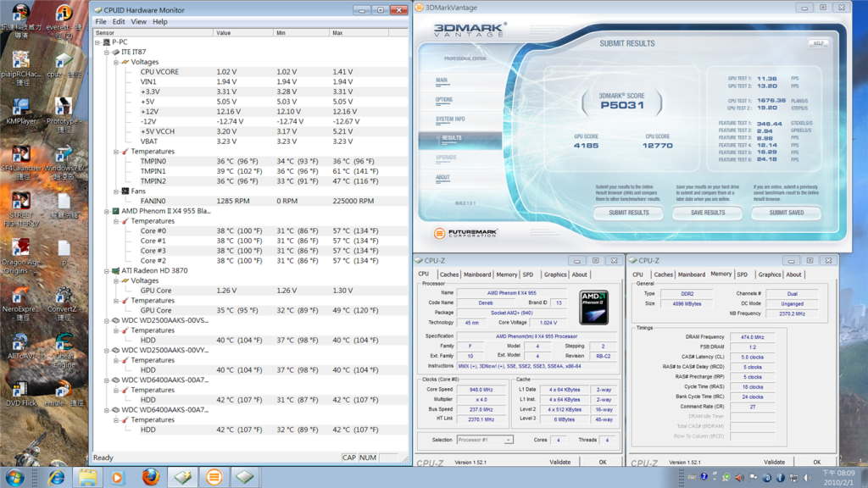Collapse the ATI Radeon HD 3870 node

coord(107,271)
